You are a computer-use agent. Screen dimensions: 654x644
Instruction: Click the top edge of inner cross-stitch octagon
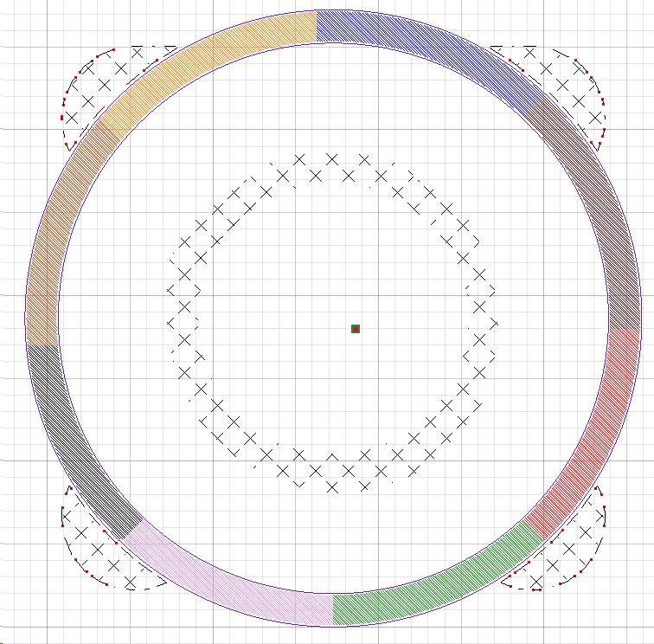pos(331,167)
